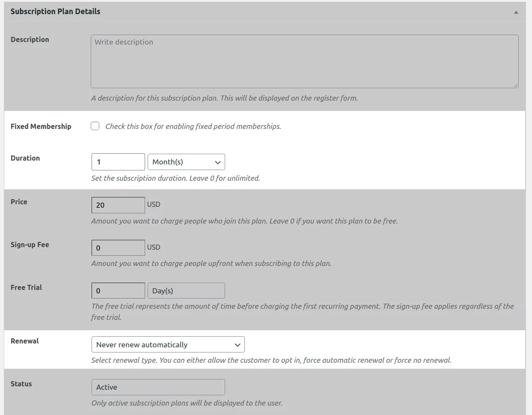Screen dimensions: 532x415
Task: Click the Duration number input field
Action: 118,162
